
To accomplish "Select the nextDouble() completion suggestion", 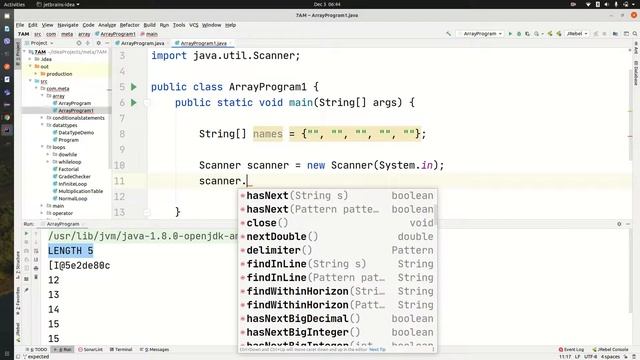I will point(338,237).
